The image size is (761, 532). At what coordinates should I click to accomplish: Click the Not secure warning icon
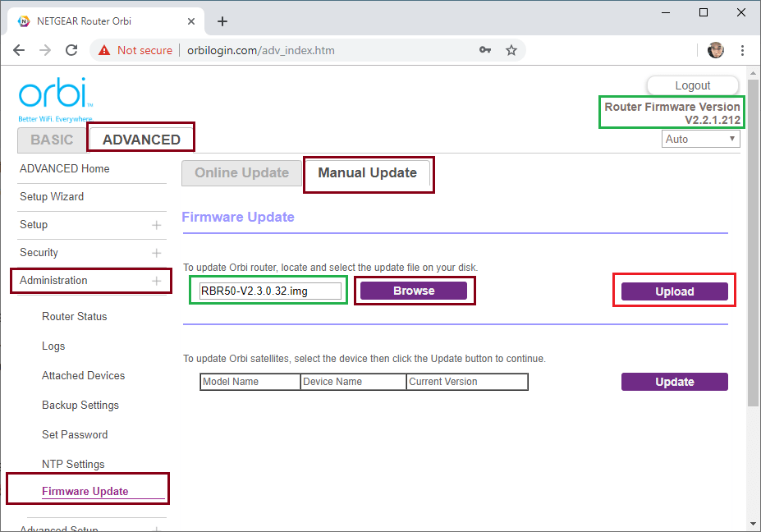coord(104,50)
